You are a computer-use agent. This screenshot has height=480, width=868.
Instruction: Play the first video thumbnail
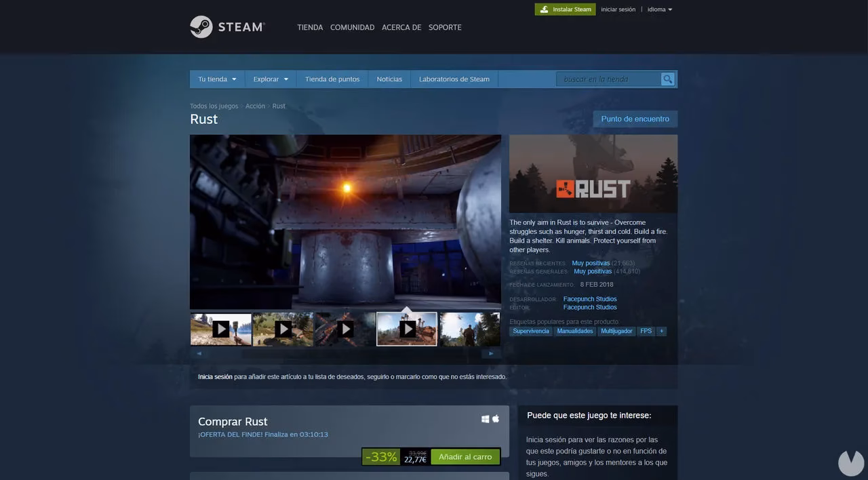[220, 329]
